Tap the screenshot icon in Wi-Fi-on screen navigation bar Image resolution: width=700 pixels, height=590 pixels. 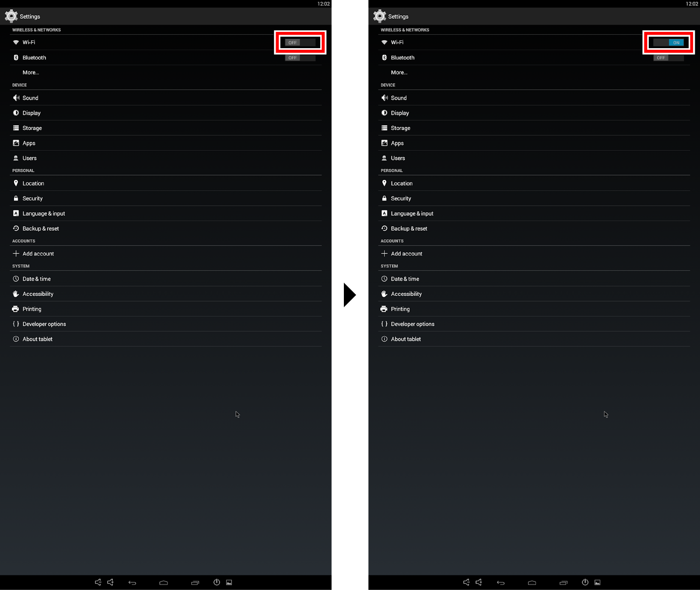597,583
